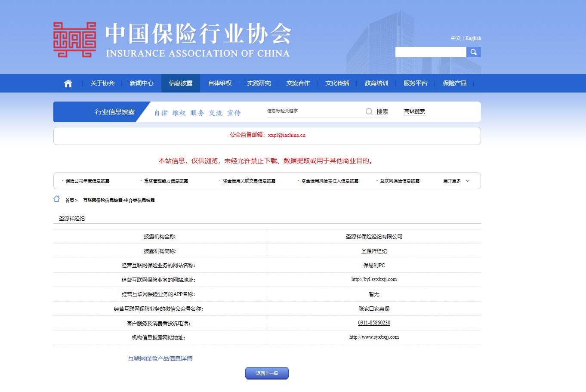This screenshot has width=586, height=392.
Task: Click the xxpl@iachina.cn email address
Action: point(287,135)
